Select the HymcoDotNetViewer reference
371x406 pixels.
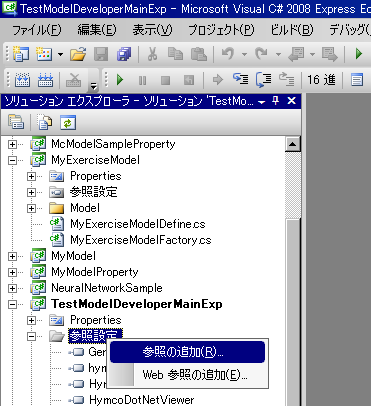tap(141, 400)
